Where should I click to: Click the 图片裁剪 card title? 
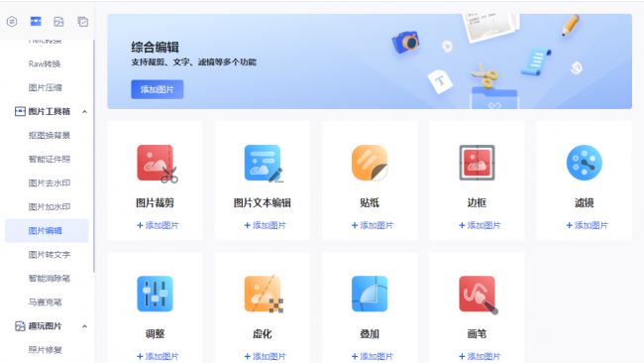pyautogui.click(x=155, y=202)
